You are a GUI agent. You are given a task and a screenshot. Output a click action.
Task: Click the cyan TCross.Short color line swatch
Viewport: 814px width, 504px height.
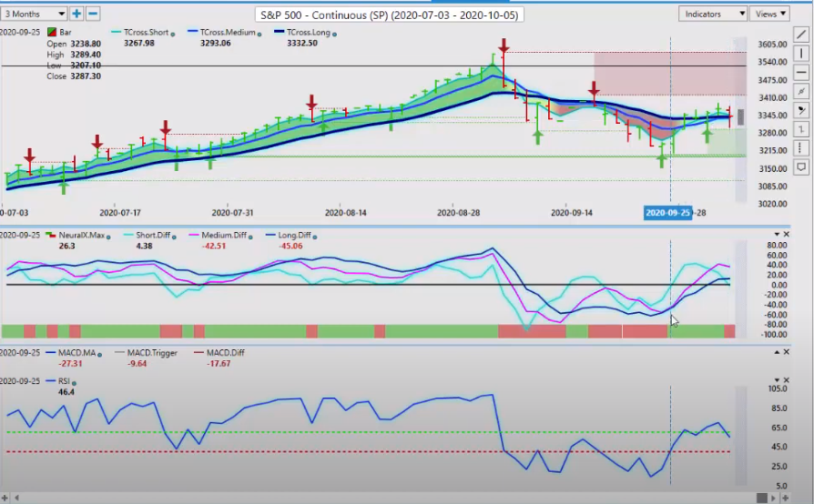(x=117, y=32)
